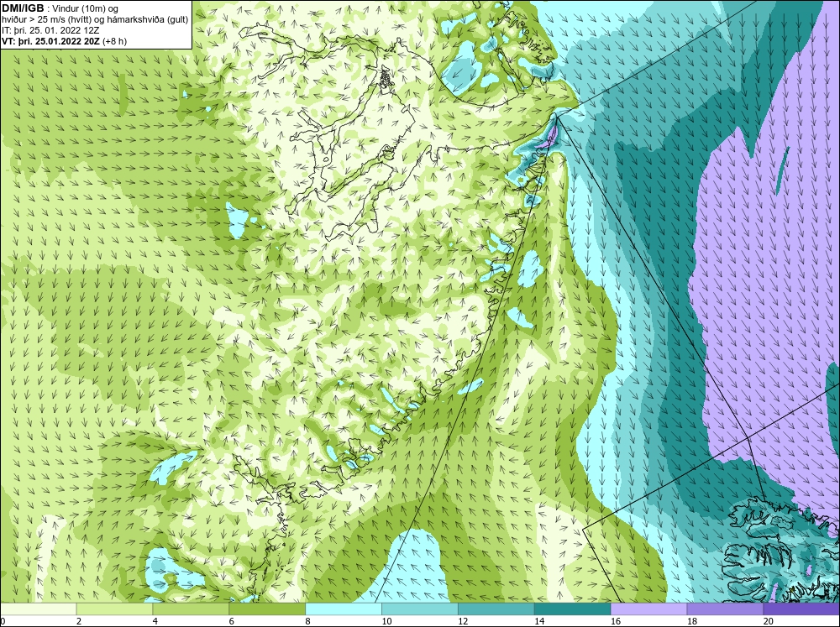This screenshot has width=840, height=627.
Task: Click the legend label '16'
Action: pyautogui.click(x=616, y=621)
